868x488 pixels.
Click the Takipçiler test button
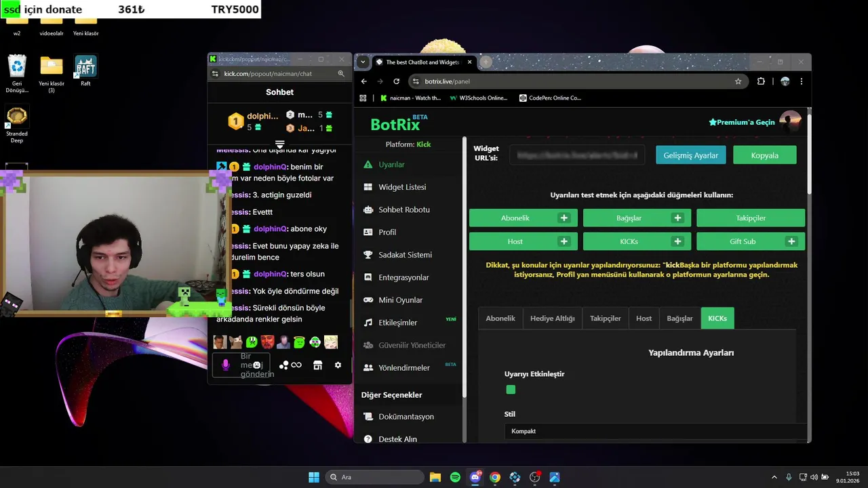click(751, 218)
